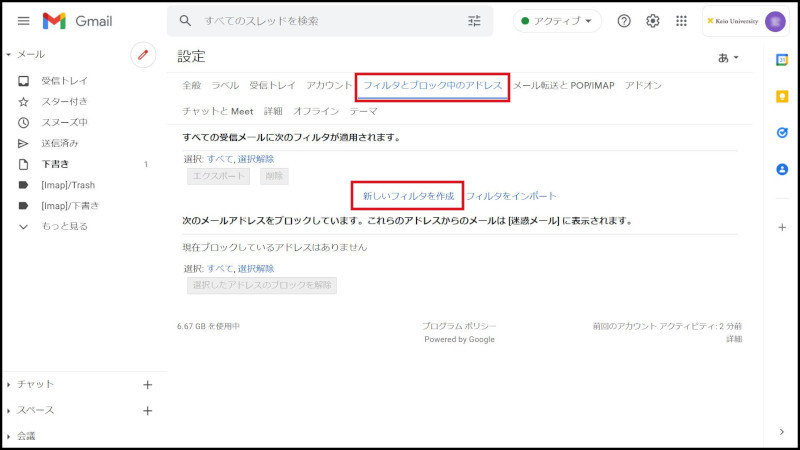This screenshot has height=450, width=800.
Task: Expand the アクティブ status dropdown
Action: pos(557,21)
